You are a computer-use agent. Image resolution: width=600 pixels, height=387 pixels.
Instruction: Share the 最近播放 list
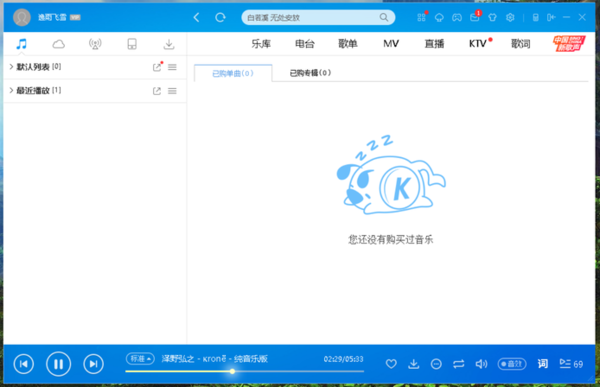coord(157,91)
